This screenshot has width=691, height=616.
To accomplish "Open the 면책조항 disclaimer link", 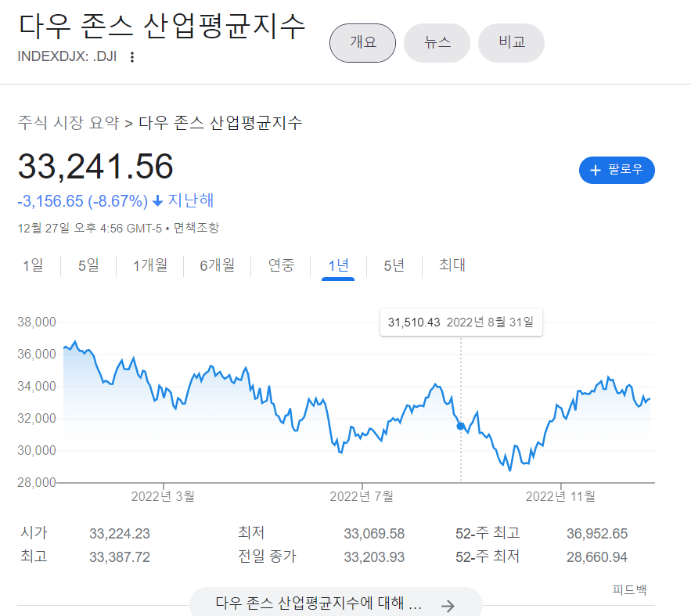I will [x=196, y=229].
